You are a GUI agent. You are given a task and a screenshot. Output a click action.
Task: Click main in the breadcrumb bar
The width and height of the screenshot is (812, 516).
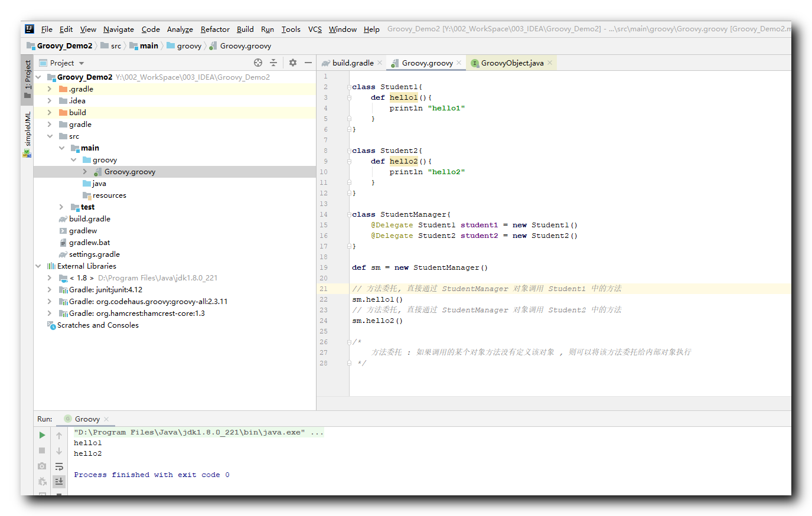[x=144, y=46]
